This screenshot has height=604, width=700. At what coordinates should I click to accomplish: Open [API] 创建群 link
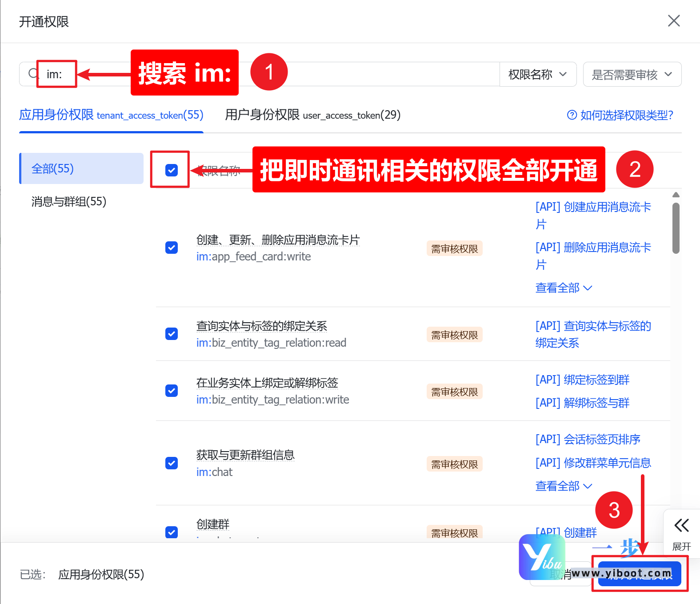click(x=566, y=532)
